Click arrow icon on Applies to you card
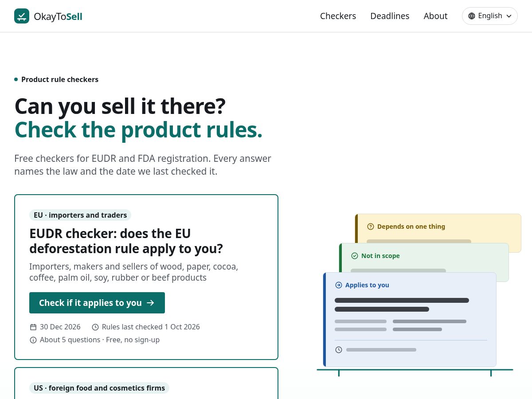The height and width of the screenshot is (399, 532). click(x=339, y=285)
